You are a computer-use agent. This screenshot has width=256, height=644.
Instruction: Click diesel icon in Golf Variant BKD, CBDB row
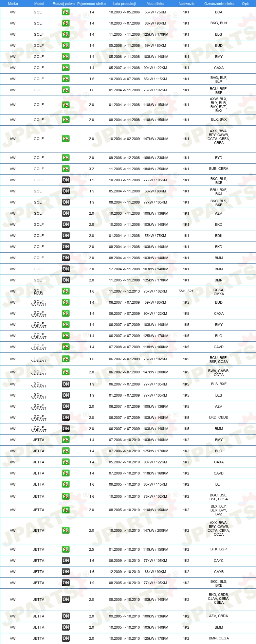pyautogui.click(x=66, y=418)
